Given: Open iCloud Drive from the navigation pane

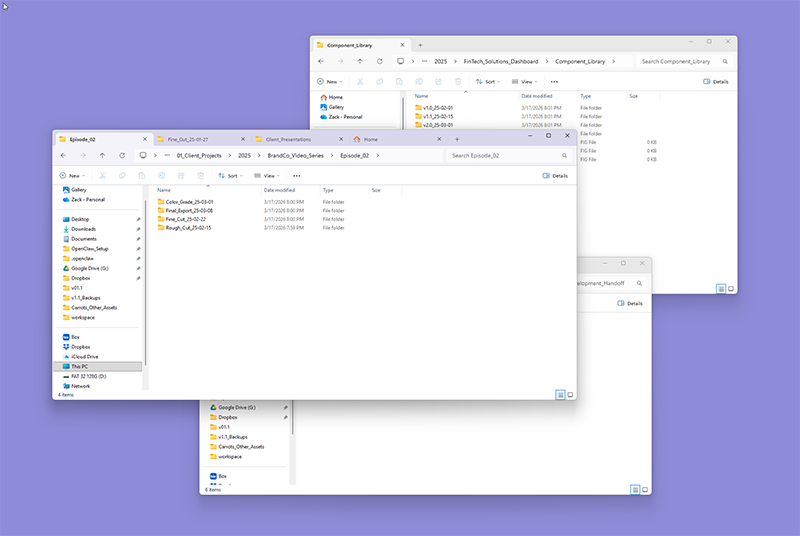Looking at the screenshot, I should click(x=84, y=356).
